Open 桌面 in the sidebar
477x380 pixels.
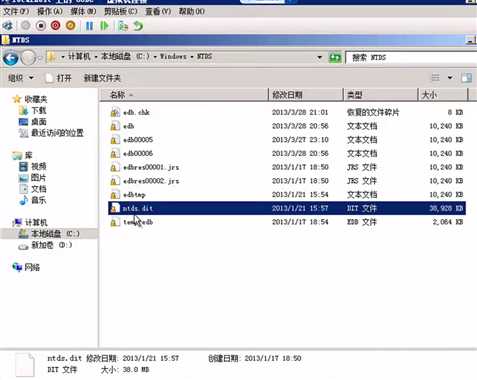[33, 121]
